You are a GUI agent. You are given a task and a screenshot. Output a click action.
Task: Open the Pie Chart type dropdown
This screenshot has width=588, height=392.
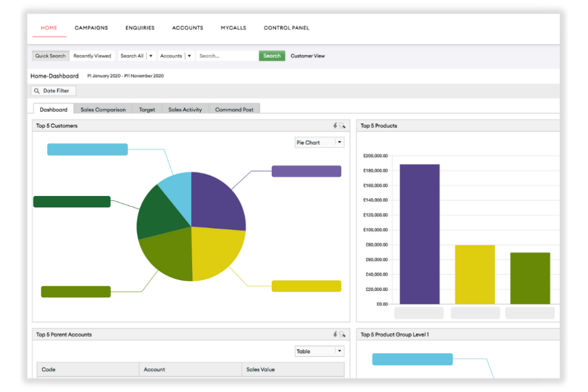point(340,143)
